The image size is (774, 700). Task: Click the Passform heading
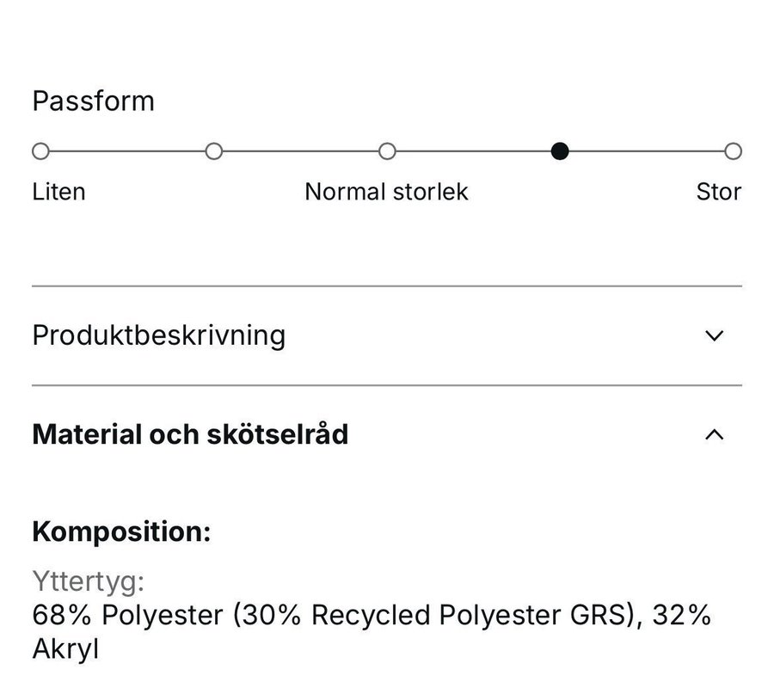coord(93,101)
